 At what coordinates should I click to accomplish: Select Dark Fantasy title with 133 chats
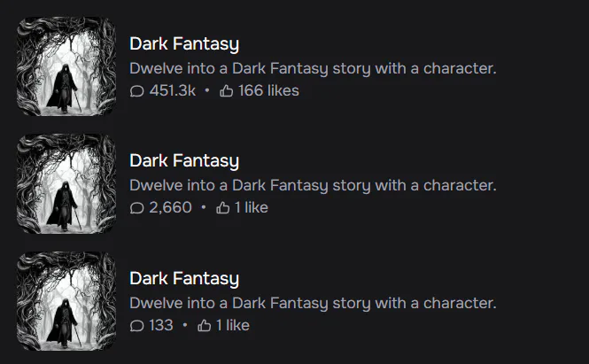coord(184,279)
